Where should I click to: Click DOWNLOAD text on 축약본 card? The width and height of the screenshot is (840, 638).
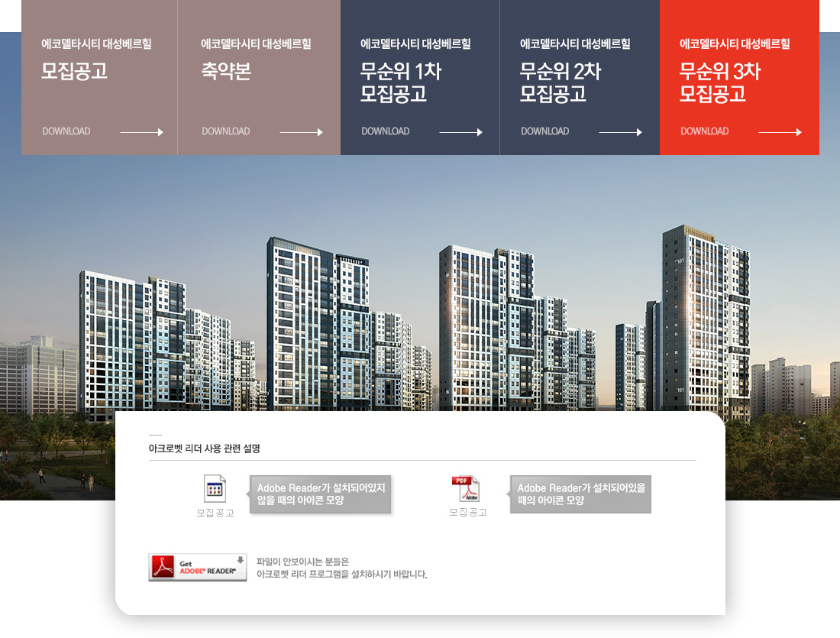click(226, 131)
